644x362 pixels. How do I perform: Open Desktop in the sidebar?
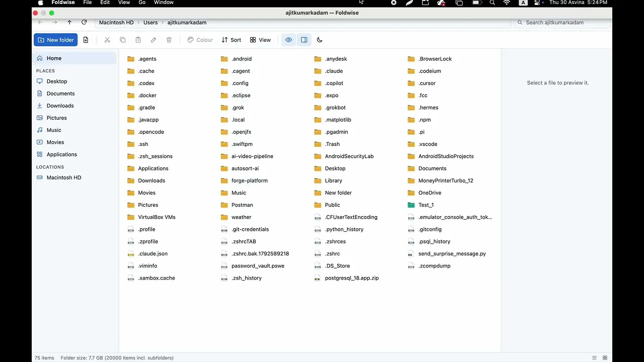[74, 81]
